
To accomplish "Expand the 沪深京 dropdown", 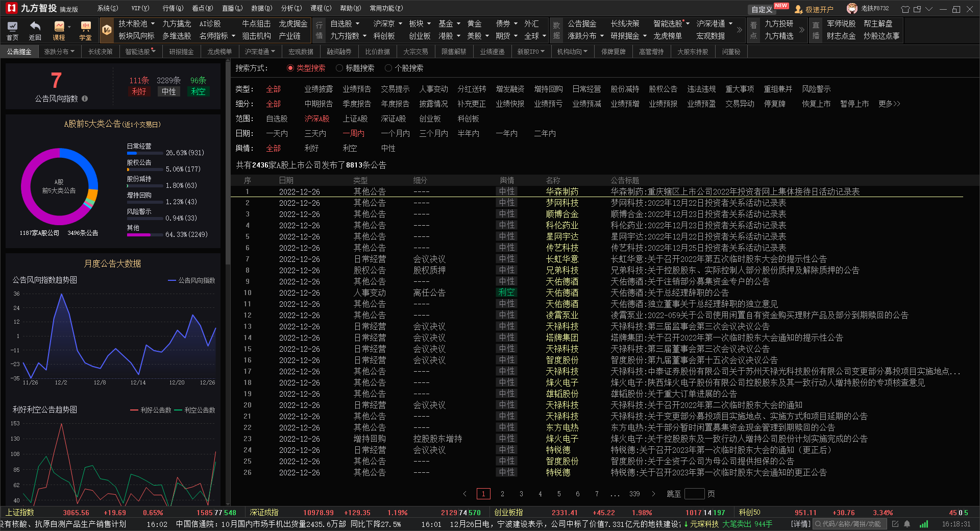I will [387, 23].
